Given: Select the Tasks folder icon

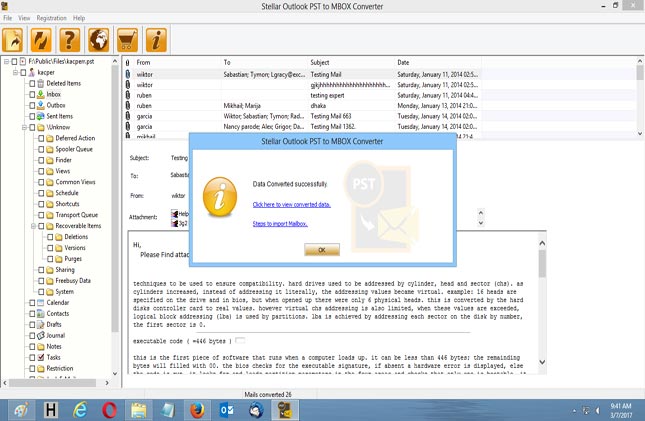Looking at the screenshot, I should tap(41, 357).
